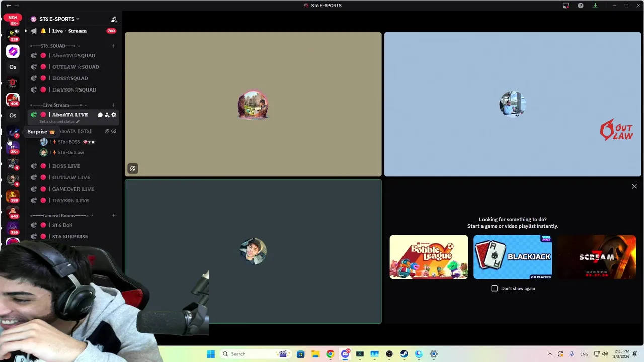Close the activity suggestion panel
The height and width of the screenshot is (362, 644).
point(634,186)
